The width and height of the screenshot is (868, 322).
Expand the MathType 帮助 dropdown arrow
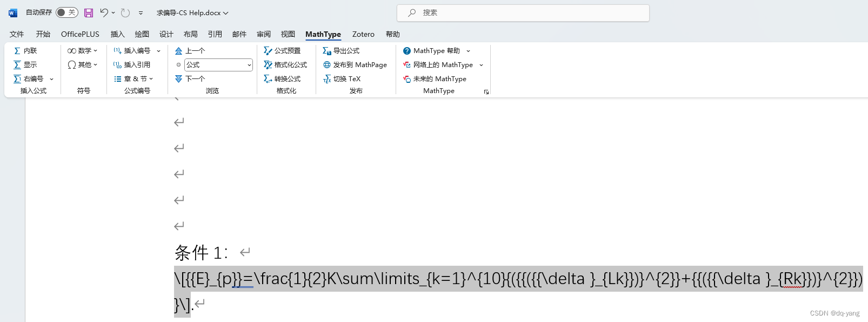(x=468, y=50)
